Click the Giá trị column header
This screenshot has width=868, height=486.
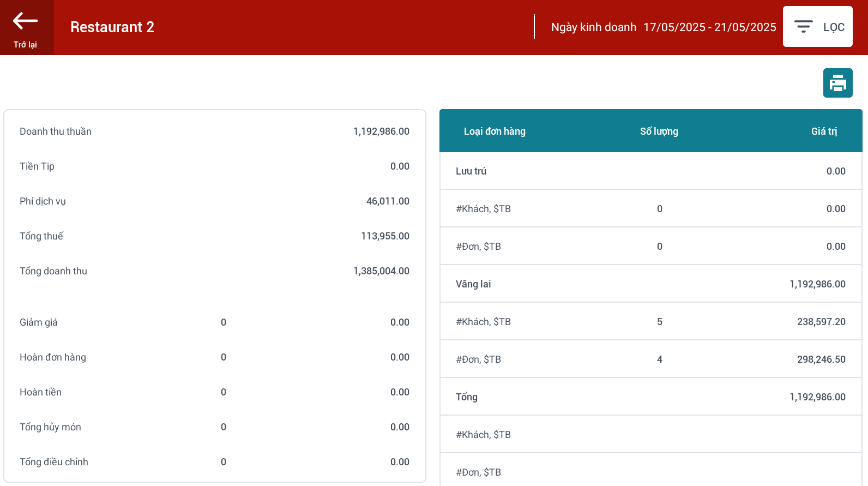(x=823, y=131)
